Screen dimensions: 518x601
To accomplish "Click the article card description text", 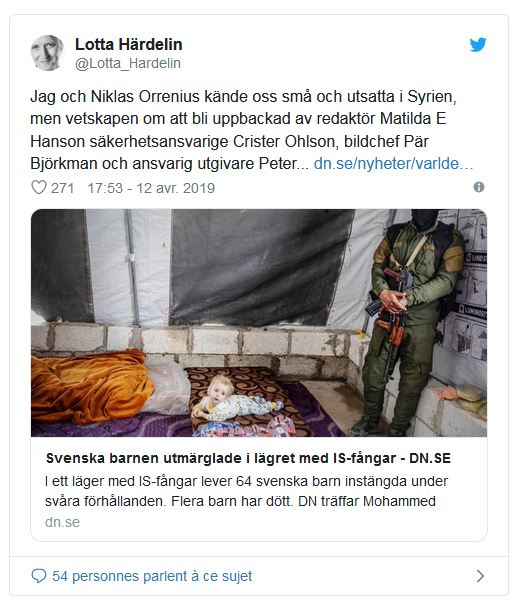I will point(246,491).
